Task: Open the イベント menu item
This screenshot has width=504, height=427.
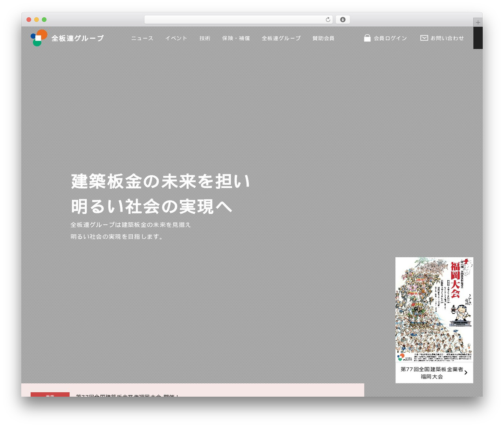Action: [x=176, y=38]
